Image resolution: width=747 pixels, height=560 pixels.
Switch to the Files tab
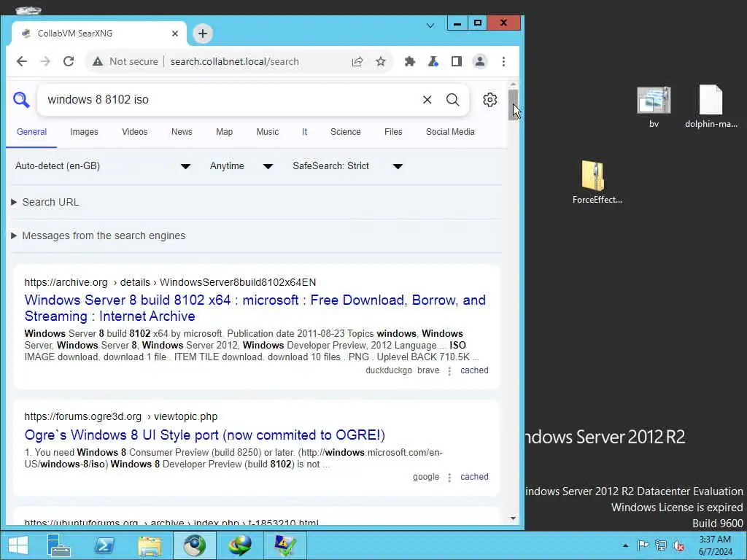tap(393, 132)
